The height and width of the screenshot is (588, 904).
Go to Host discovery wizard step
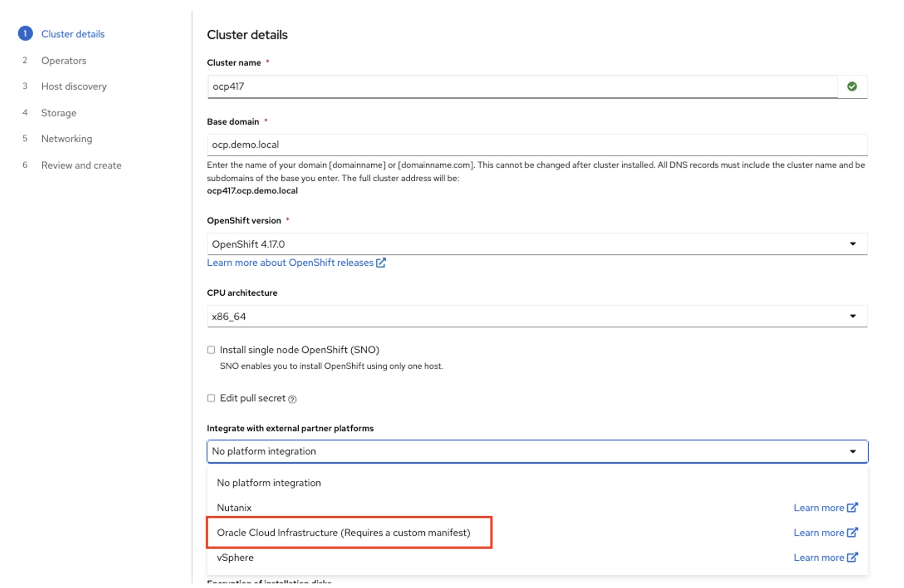pos(74,86)
